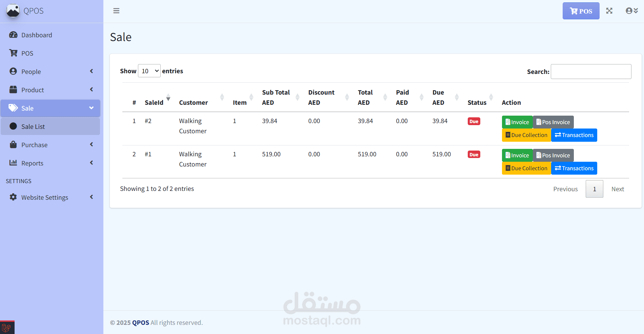Sort by Total AED header
The image size is (644, 334).
point(372,97)
